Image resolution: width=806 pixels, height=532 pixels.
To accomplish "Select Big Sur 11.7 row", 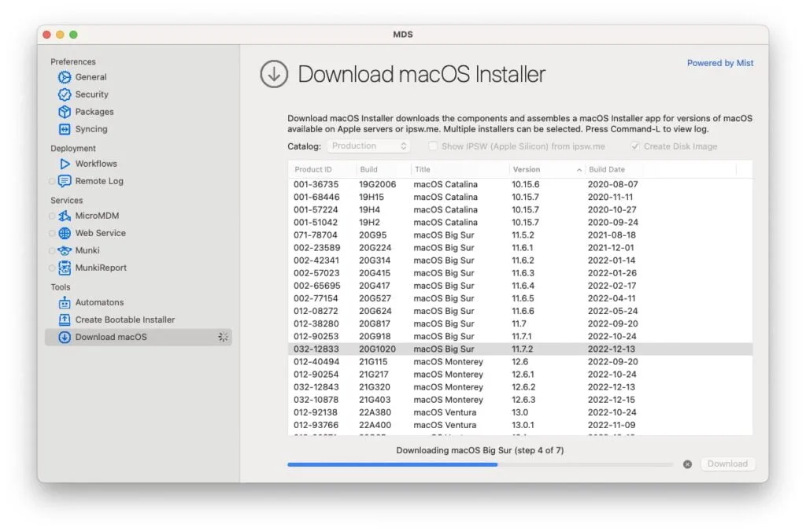I will 520,323.
